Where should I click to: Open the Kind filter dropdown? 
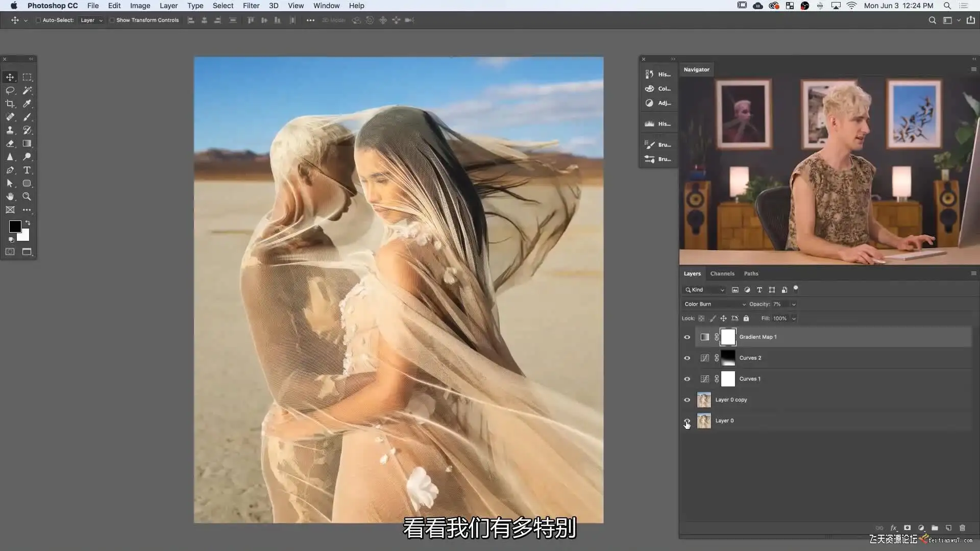click(704, 290)
